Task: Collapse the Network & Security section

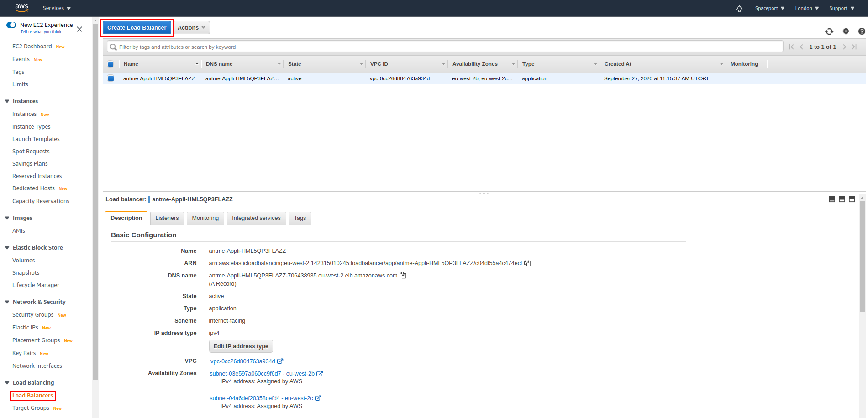Action: [x=7, y=302]
